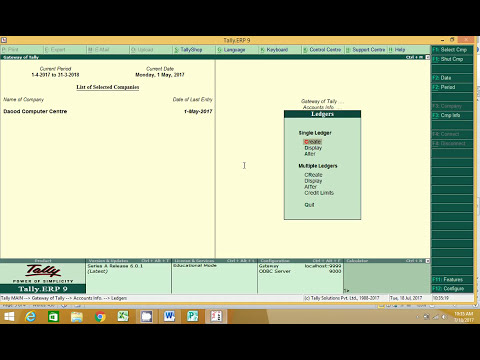The image size is (480, 360).
Task: Open the K: Keyboard option
Action: pyautogui.click(x=280, y=50)
